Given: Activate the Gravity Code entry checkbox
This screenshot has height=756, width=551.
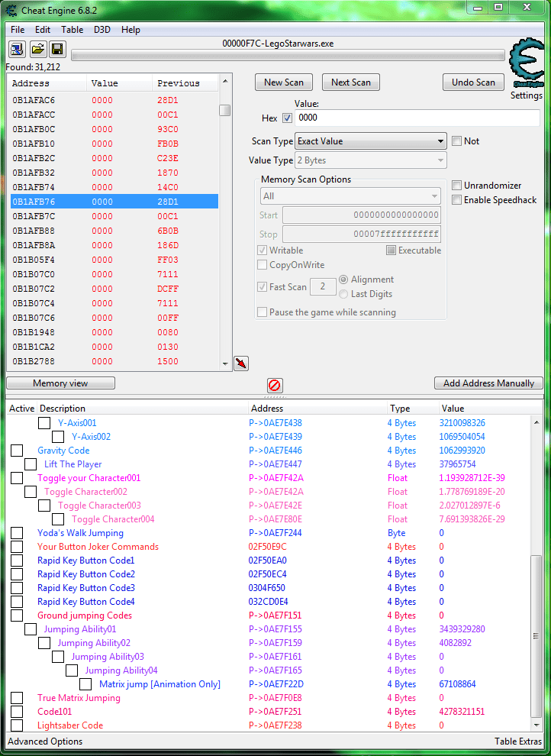Looking at the screenshot, I should point(17,451).
